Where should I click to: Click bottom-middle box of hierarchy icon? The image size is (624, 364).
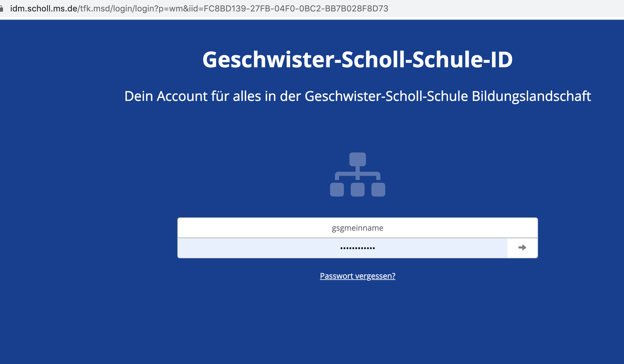click(357, 190)
